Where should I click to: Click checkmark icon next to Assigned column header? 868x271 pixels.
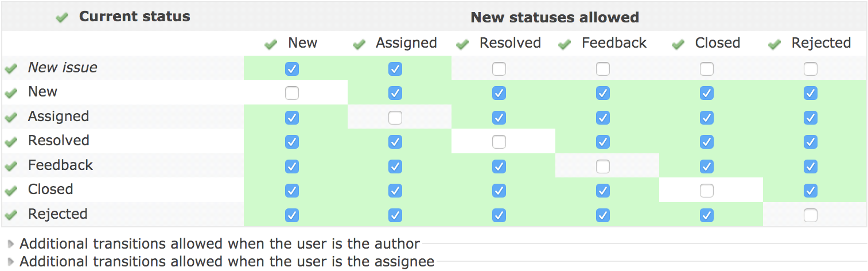point(359,44)
